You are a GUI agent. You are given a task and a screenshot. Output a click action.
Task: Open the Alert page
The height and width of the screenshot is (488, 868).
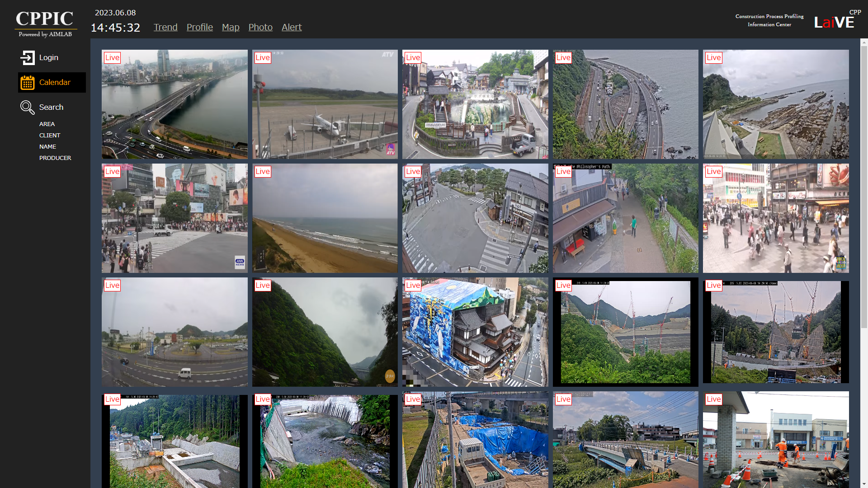click(x=292, y=27)
